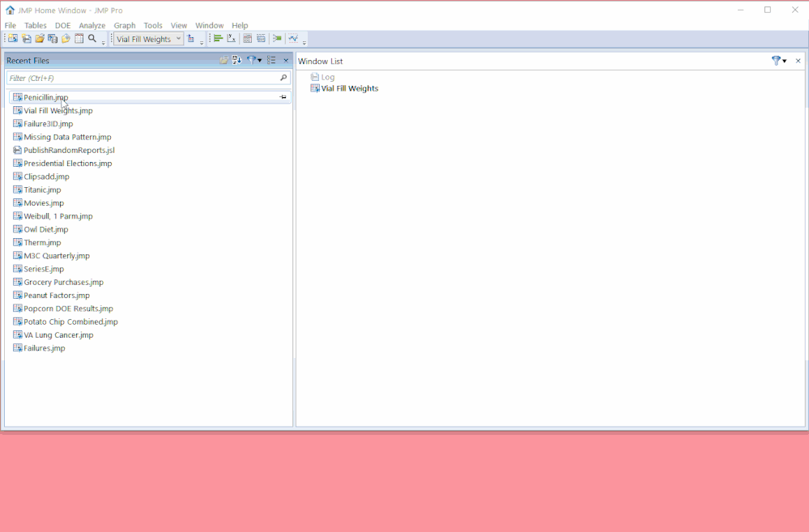Click the Distribution green bars toolbar icon

(219, 39)
